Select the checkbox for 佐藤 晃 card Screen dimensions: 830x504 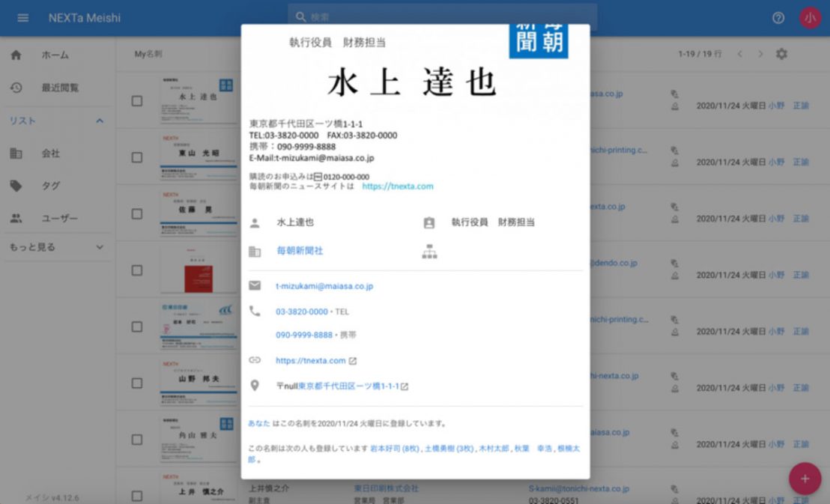point(137,213)
